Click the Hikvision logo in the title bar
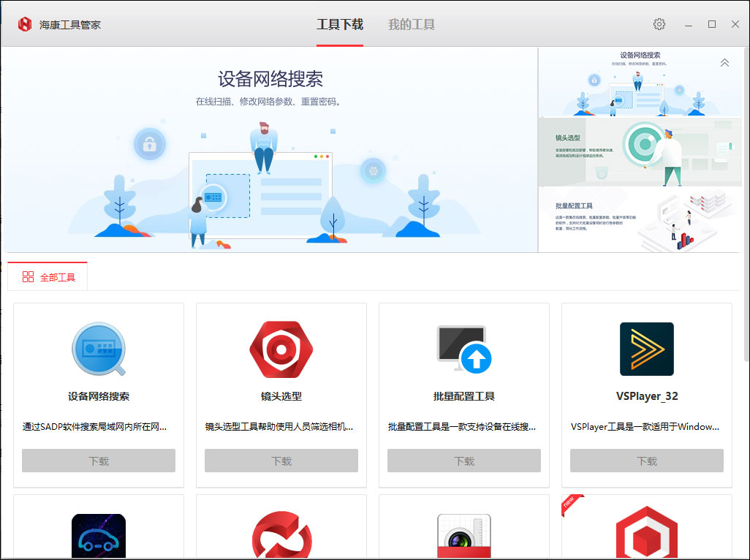 tap(24, 24)
